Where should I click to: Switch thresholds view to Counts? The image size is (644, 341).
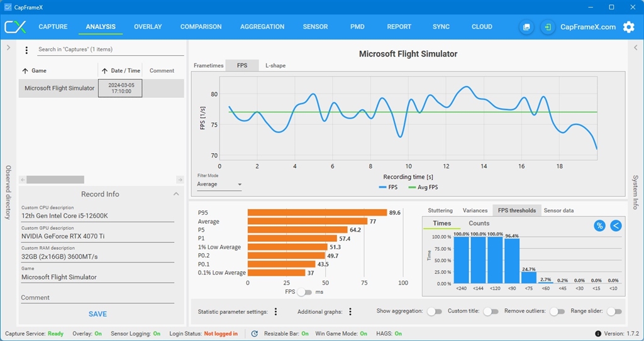point(479,224)
